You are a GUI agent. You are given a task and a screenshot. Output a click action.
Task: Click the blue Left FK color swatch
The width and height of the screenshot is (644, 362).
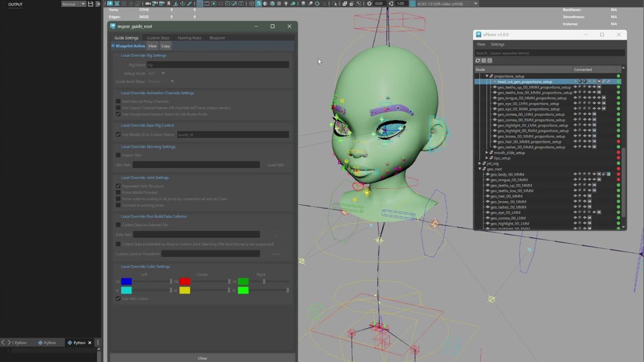pyautogui.click(x=126, y=282)
